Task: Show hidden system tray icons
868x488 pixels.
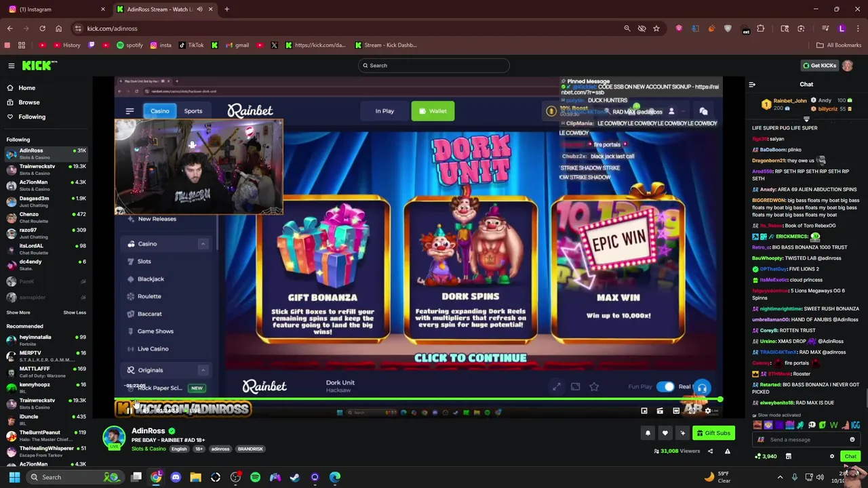Action: pos(780,477)
